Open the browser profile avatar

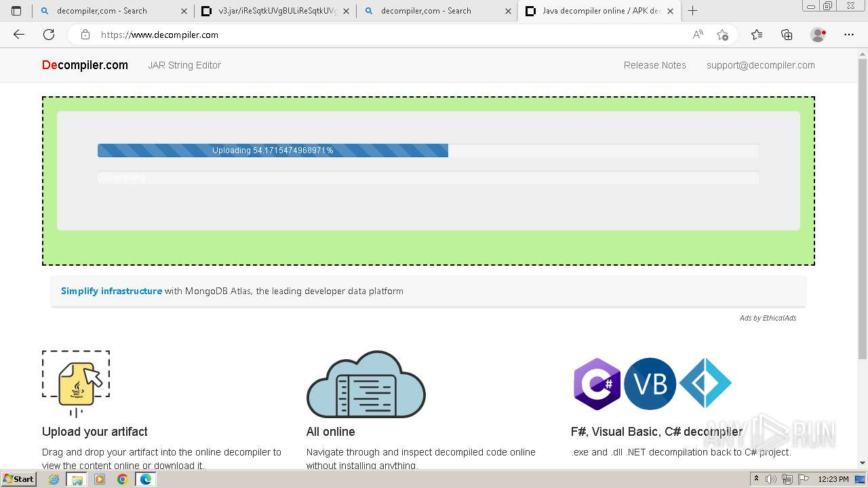(818, 35)
